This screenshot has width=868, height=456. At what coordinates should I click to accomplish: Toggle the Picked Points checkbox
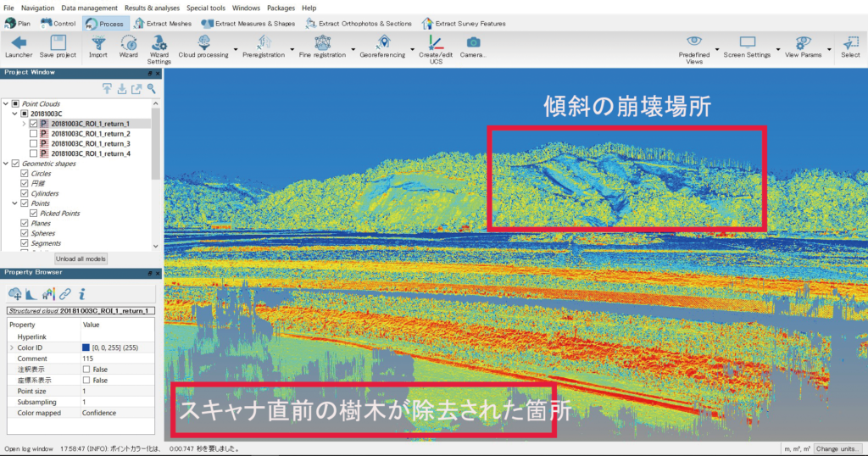[x=34, y=213]
